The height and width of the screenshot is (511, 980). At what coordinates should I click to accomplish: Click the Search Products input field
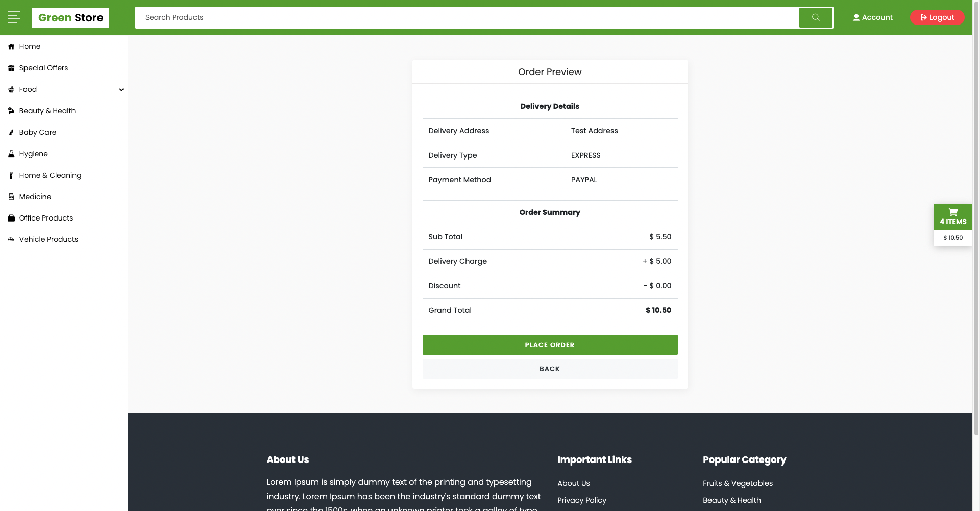[459, 17]
